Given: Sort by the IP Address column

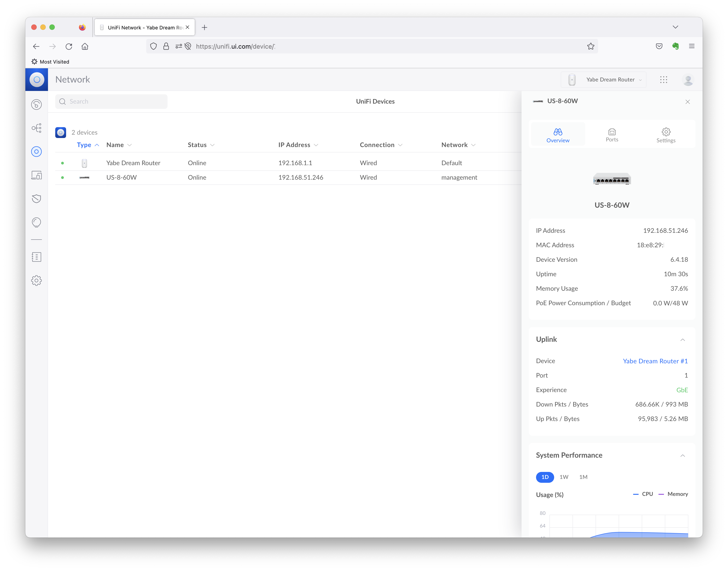Looking at the screenshot, I should point(298,145).
